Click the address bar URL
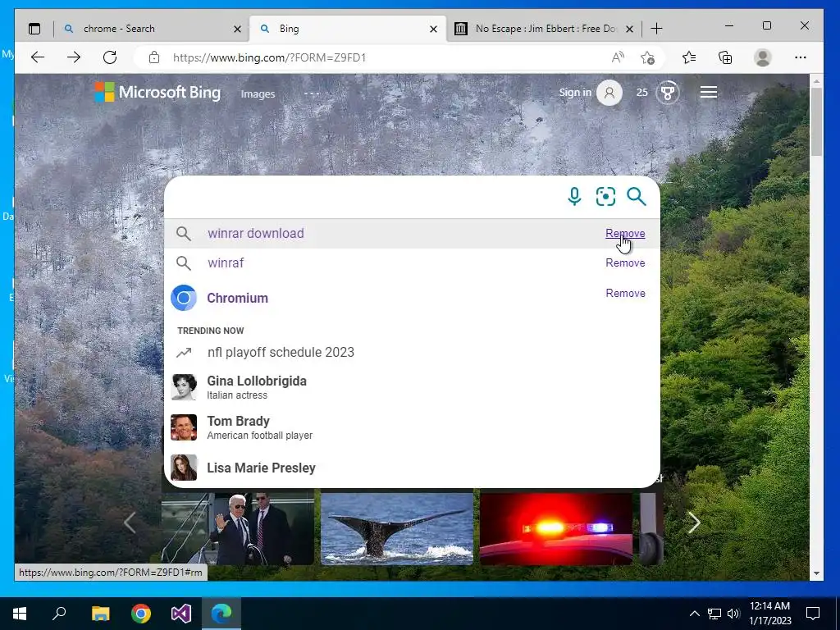Image resolution: width=840 pixels, height=630 pixels. [x=269, y=57]
